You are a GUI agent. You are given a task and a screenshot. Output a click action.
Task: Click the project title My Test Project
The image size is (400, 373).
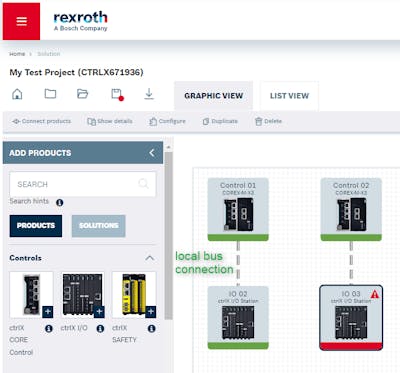point(76,72)
